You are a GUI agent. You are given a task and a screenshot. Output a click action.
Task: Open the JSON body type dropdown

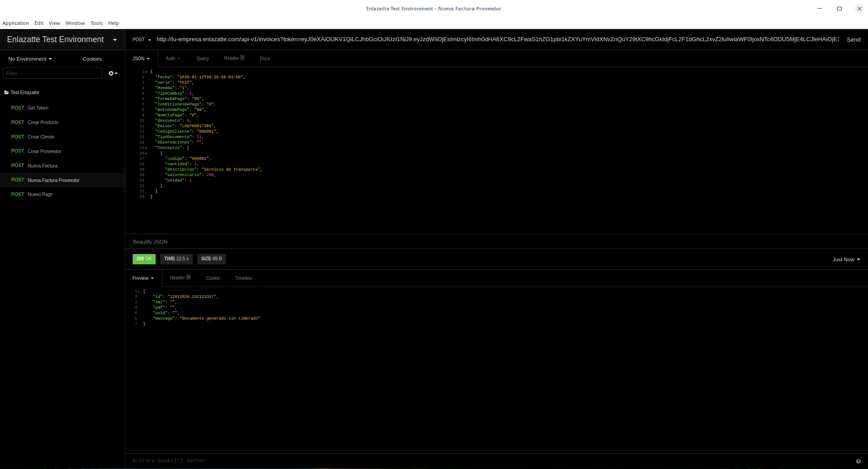coord(141,58)
